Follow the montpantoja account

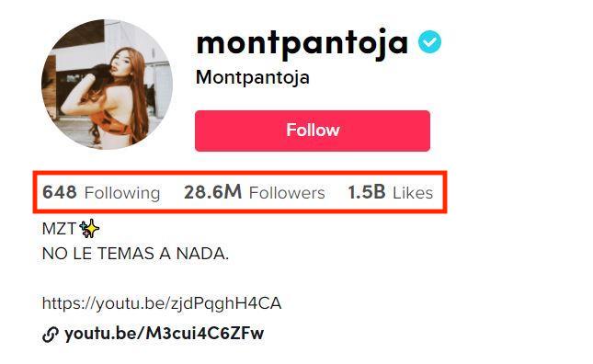click(x=313, y=131)
